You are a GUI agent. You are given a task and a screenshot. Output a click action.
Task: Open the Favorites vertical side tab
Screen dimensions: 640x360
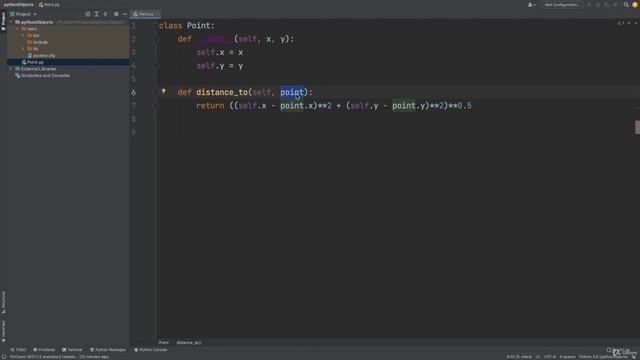coord(3,331)
